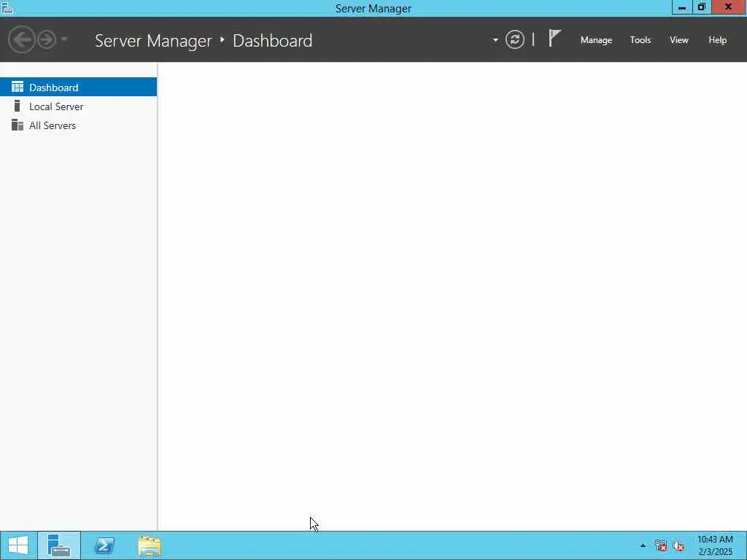This screenshot has width=747, height=560.
Task: Click the Dashboard grid icon
Action: point(18,87)
